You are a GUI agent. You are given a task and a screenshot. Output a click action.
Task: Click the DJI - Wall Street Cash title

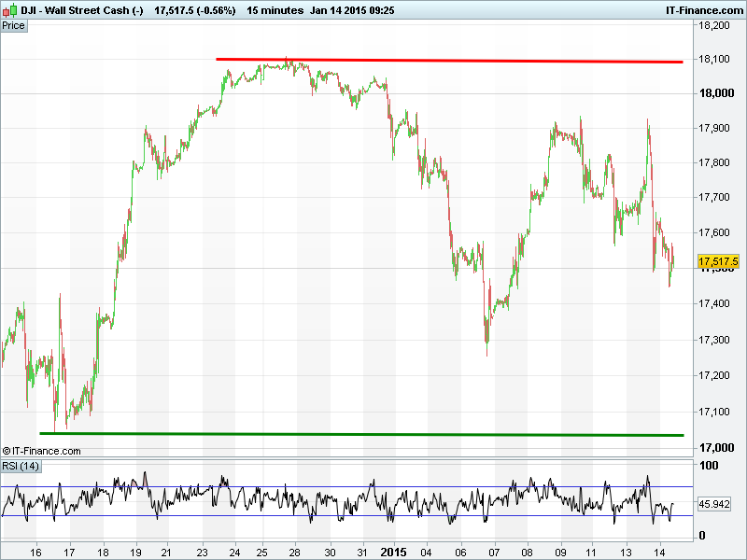(70, 10)
